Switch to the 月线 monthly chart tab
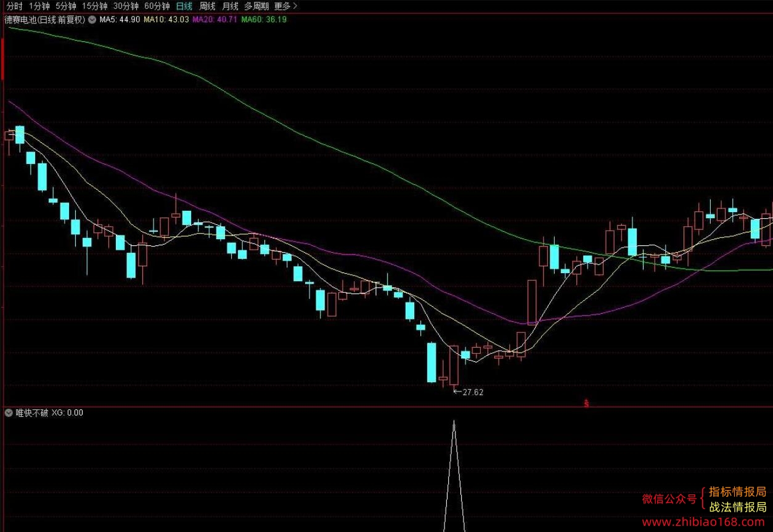This screenshot has height=532, width=773. point(230,6)
